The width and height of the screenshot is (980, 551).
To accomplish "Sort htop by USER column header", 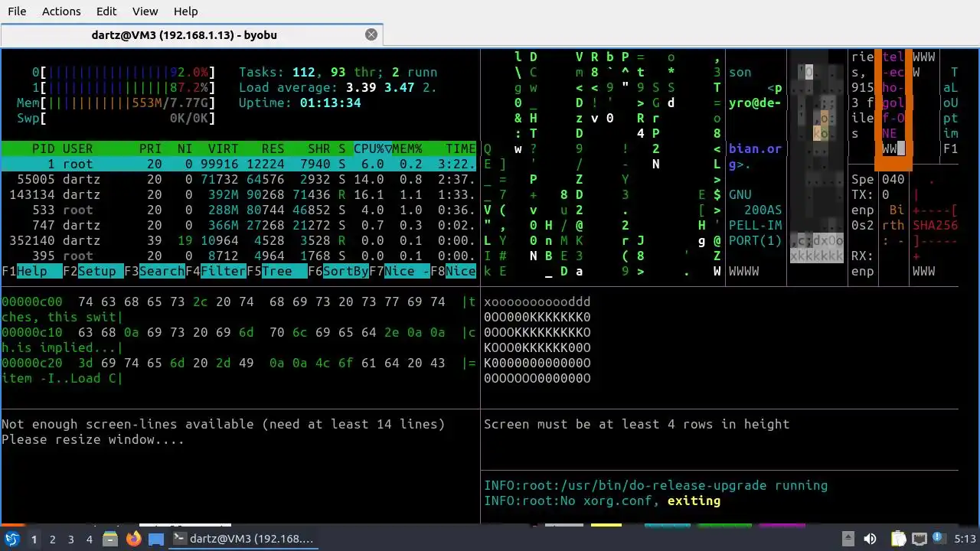I will 78,148.
